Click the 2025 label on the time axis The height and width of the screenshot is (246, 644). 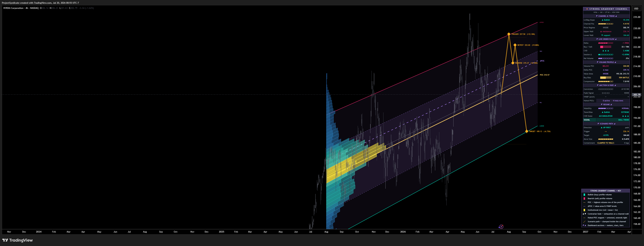pyautogui.click(x=221, y=232)
